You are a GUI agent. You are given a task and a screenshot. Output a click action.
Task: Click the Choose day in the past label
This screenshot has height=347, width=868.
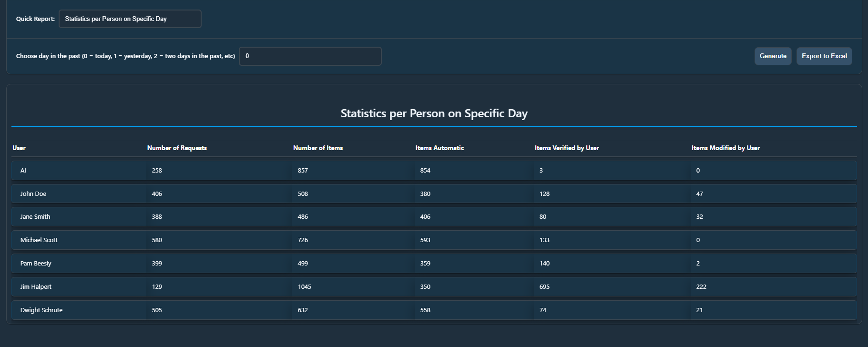point(125,56)
